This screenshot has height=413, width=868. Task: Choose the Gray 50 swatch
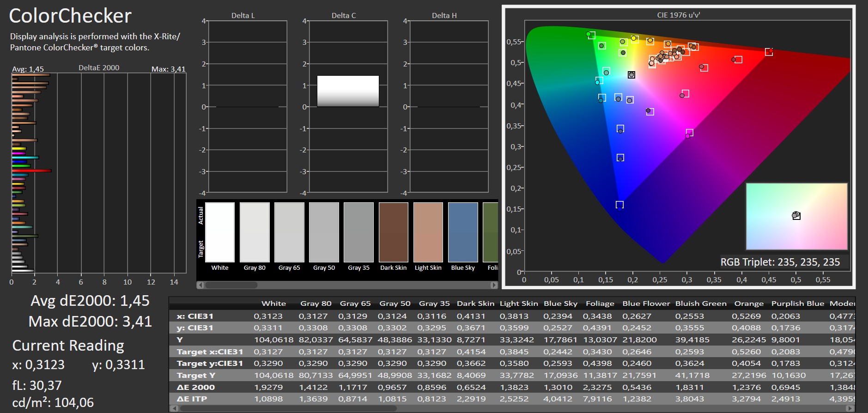click(324, 232)
